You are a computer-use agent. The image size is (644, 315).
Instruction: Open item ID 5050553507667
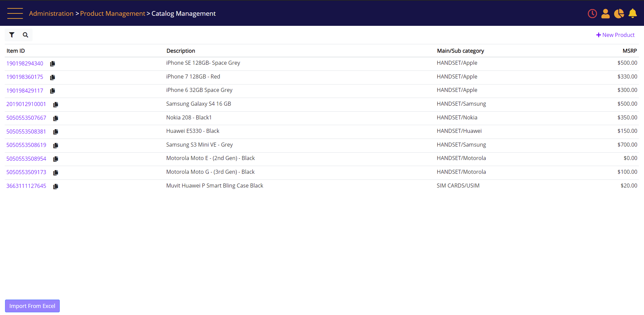click(x=26, y=118)
